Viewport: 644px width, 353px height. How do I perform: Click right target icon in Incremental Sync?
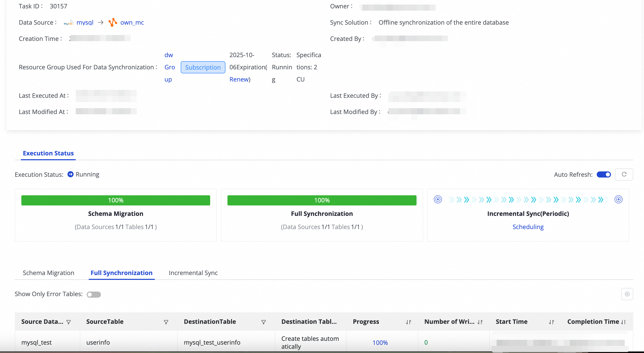(x=618, y=200)
